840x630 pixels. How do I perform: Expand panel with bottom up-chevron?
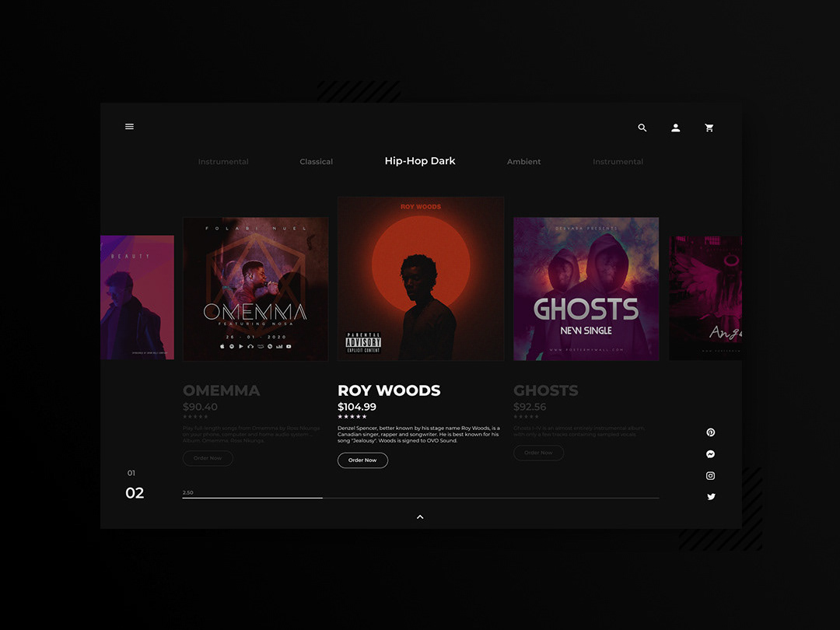click(x=420, y=517)
